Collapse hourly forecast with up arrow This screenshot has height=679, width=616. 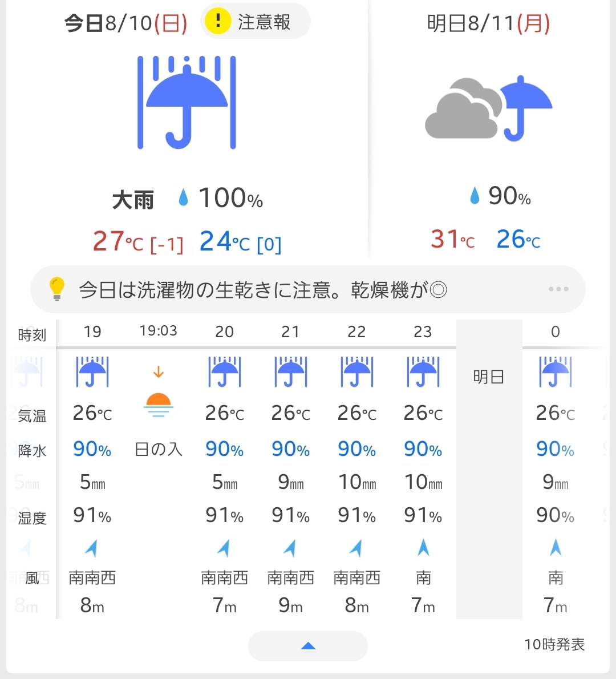[308, 646]
